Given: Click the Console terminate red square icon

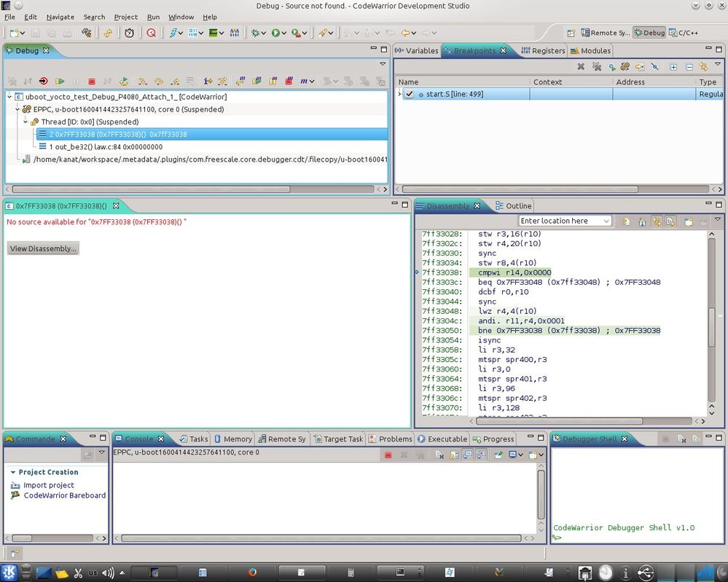Looking at the screenshot, I should click(x=388, y=455).
